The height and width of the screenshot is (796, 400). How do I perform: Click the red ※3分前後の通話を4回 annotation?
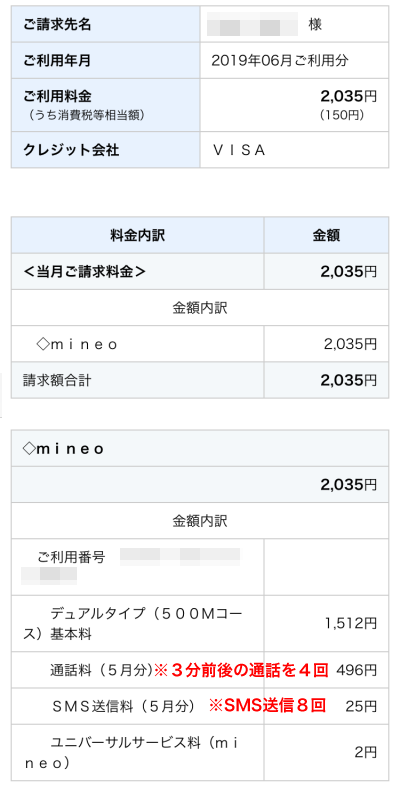[242, 670]
